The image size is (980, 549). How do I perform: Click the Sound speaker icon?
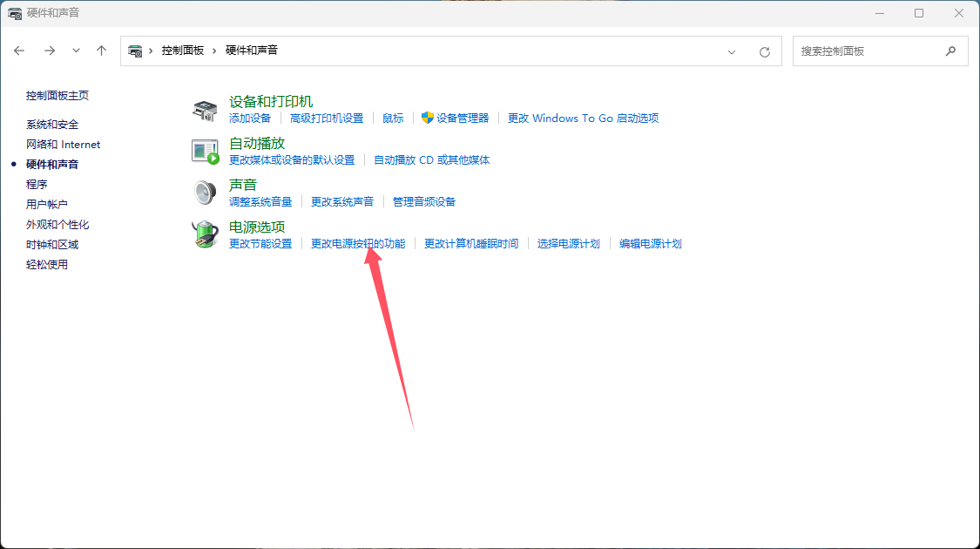pos(205,193)
